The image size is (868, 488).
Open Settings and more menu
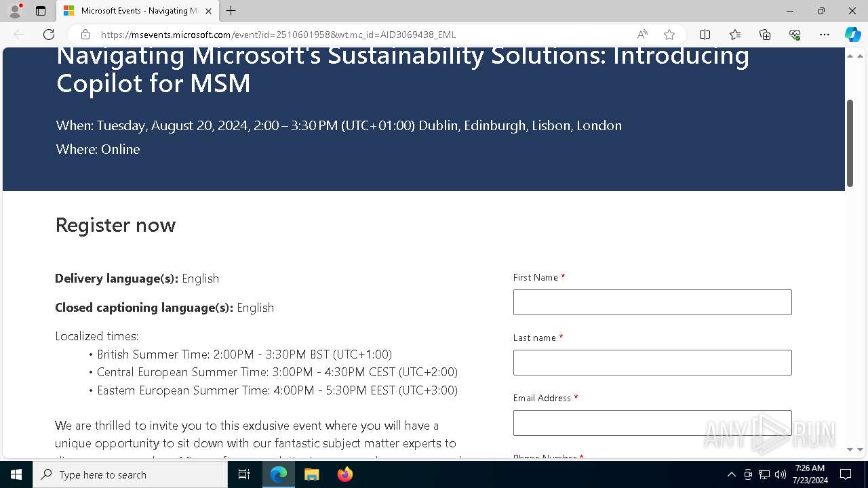[825, 35]
